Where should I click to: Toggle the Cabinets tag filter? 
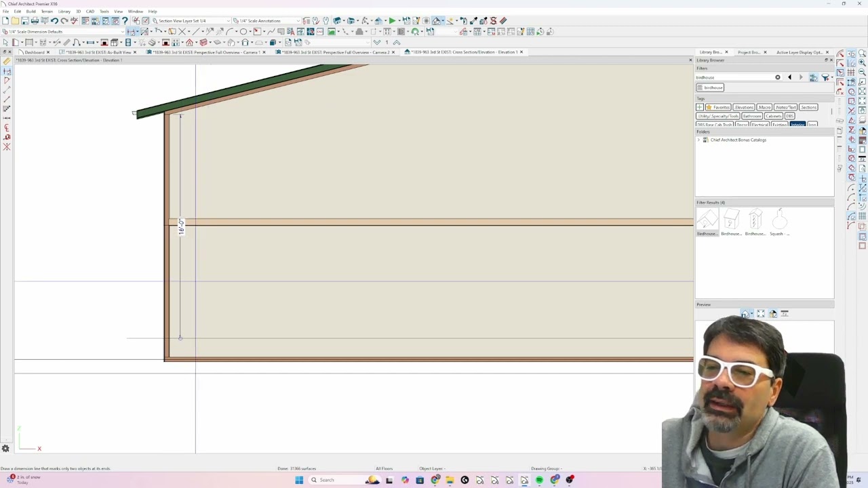pos(774,116)
